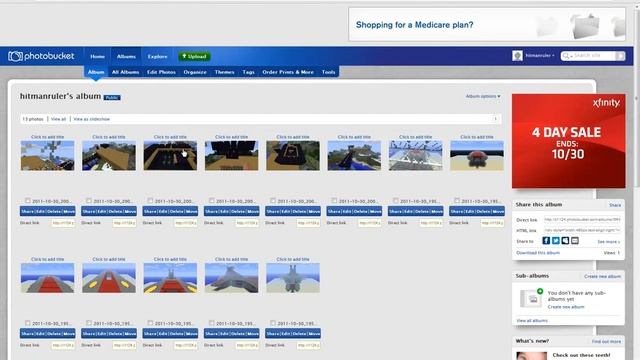640x360 pixels.
Task: Click Find out more in What's new
Action: click(606, 342)
